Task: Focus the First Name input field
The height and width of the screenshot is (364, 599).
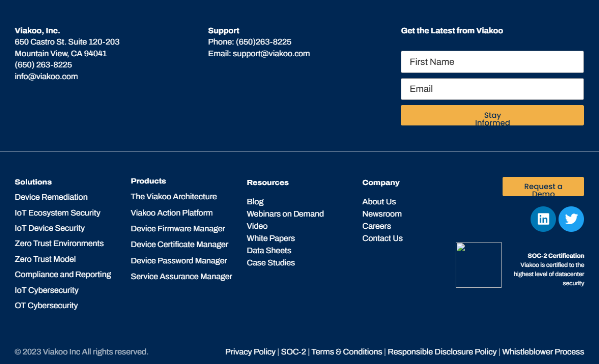Action: pos(492,62)
